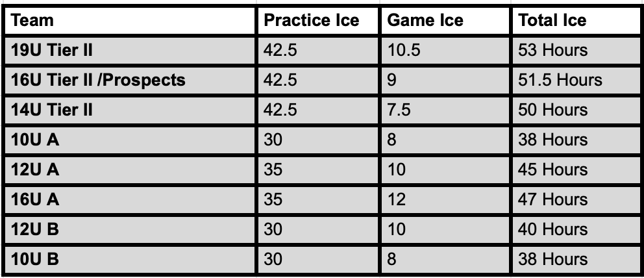Select the Game Ice header cell
This screenshot has width=644, height=278.
[445, 20]
